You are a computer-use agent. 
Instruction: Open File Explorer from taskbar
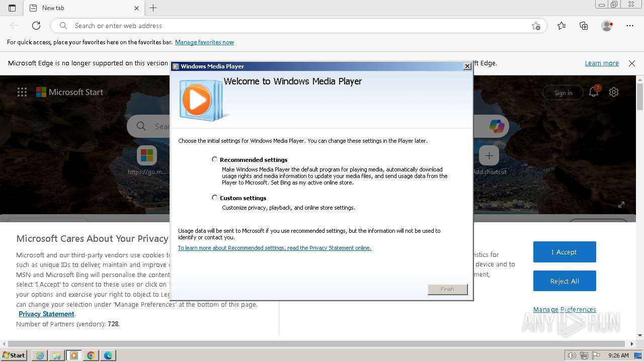tap(57, 355)
